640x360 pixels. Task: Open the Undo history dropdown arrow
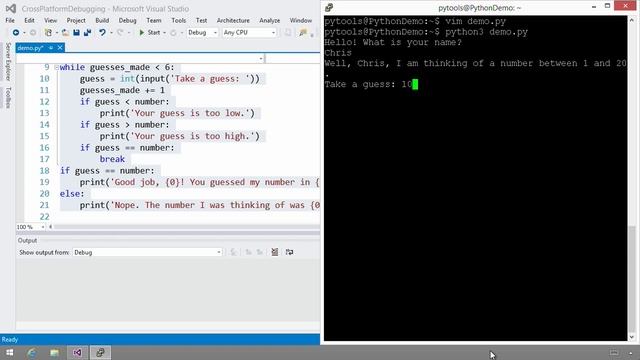[111, 33]
